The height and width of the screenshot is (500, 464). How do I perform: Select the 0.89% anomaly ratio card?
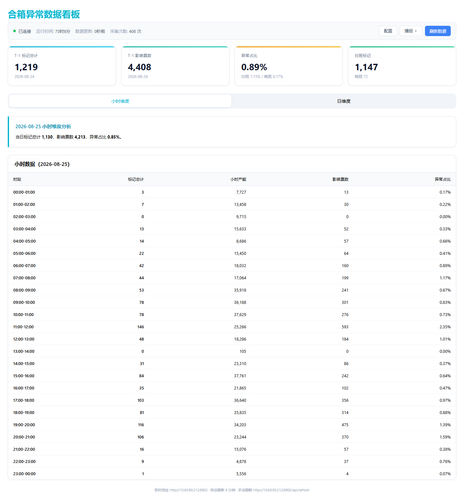tap(289, 66)
